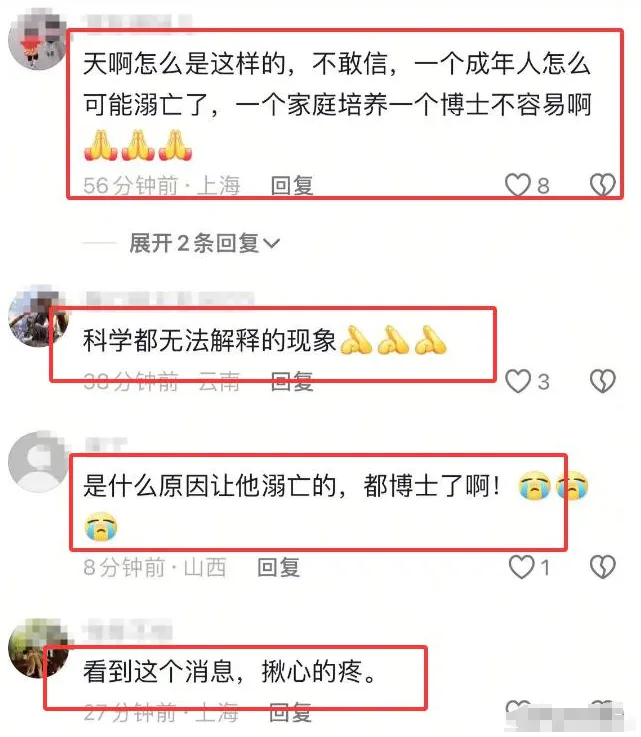Viewport: 641px width, 737px height.
Task: Reply to the 56分钟前 Shanghai comment
Action: click(292, 185)
